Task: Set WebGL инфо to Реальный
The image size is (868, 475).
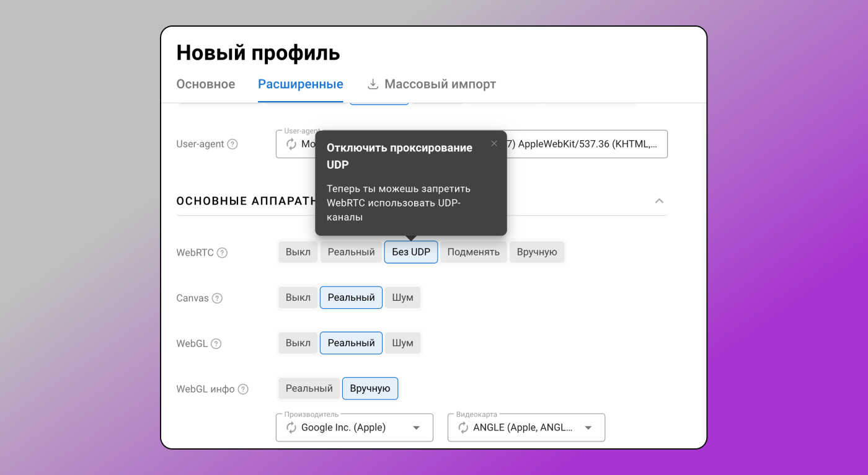Action: [309, 388]
